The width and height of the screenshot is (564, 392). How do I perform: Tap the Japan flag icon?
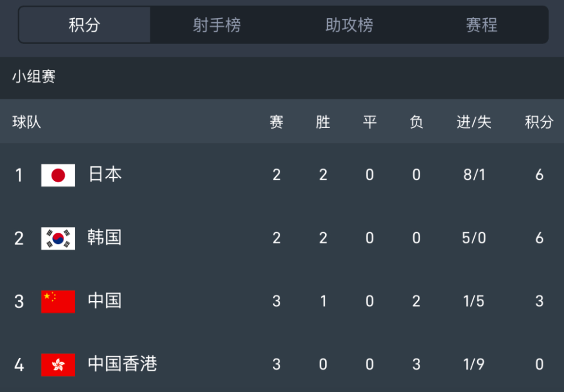point(58,175)
